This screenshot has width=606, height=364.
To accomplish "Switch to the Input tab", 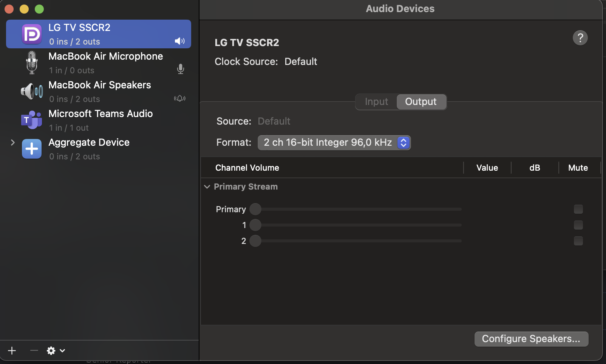I will pyautogui.click(x=376, y=102).
